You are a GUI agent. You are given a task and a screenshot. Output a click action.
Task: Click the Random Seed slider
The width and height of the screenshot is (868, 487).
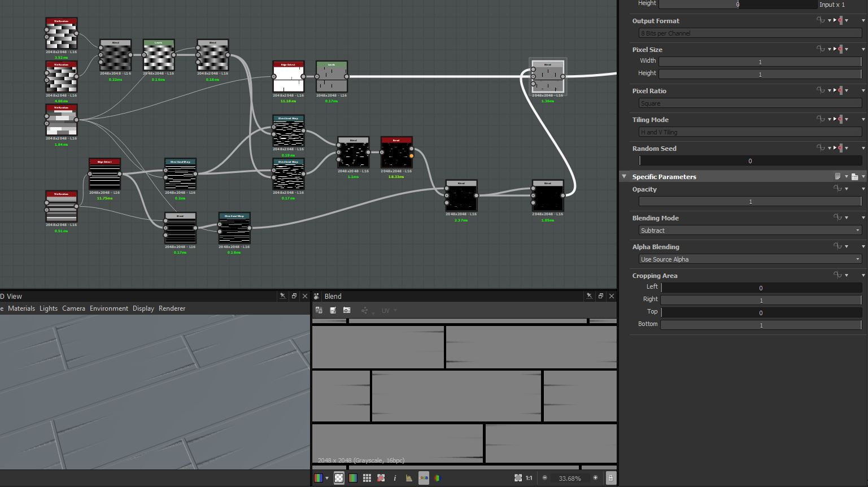[x=751, y=161]
